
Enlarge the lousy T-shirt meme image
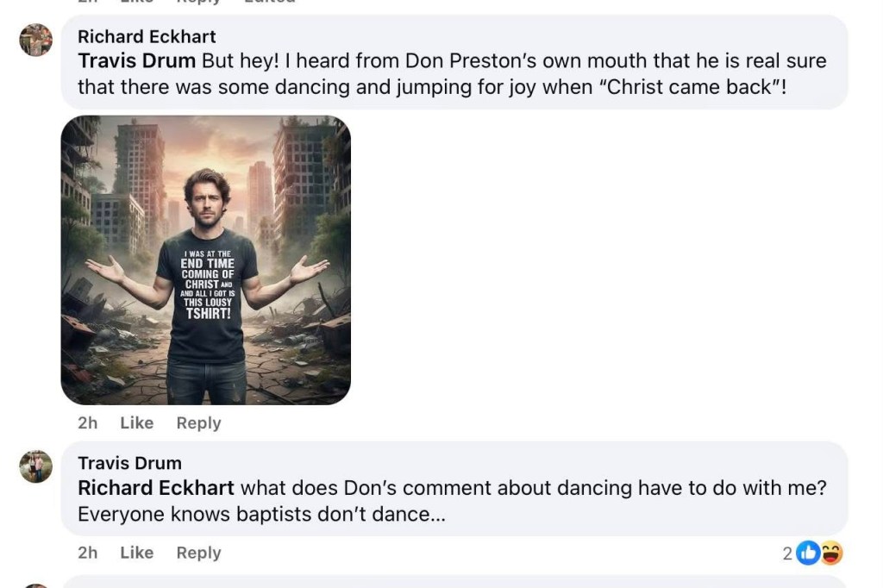206,260
